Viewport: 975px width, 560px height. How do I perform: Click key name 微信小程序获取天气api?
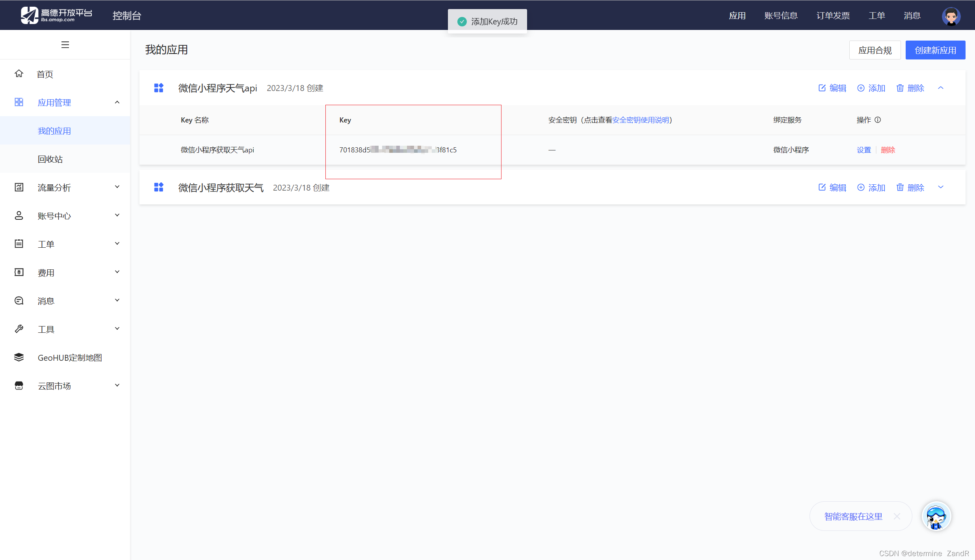click(x=217, y=150)
